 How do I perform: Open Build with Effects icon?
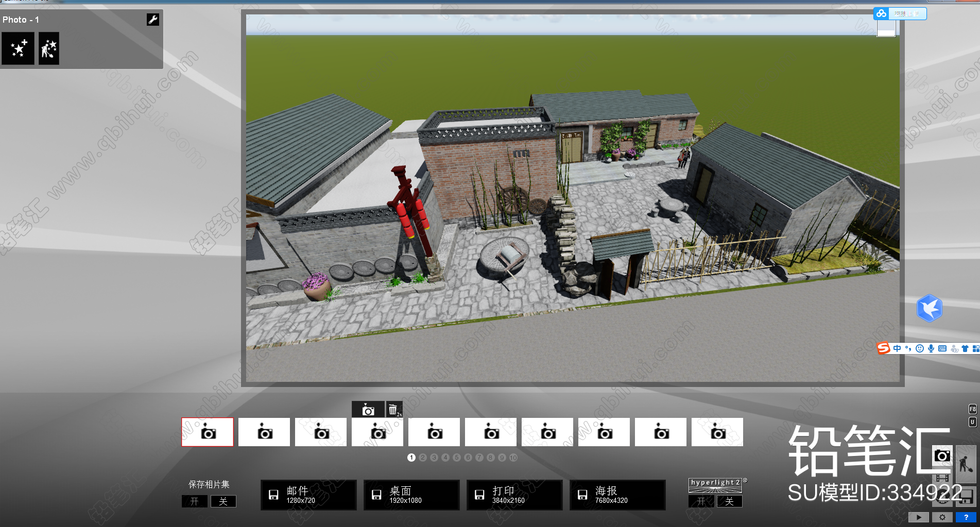(x=49, y=48)
